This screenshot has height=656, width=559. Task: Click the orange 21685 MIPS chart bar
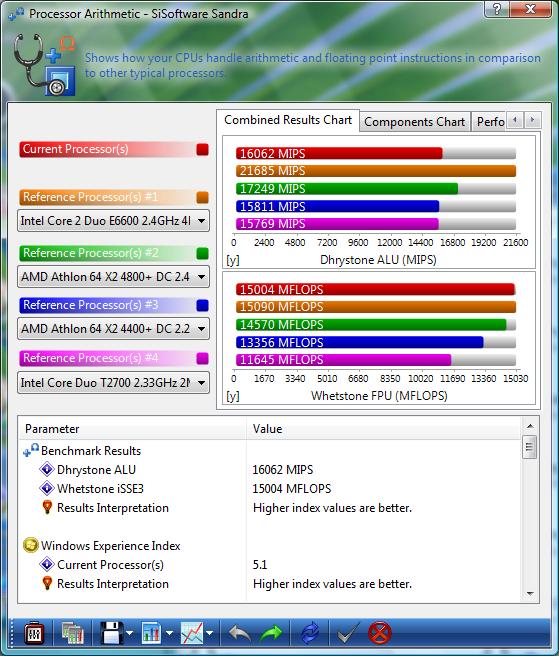[376, 171]
